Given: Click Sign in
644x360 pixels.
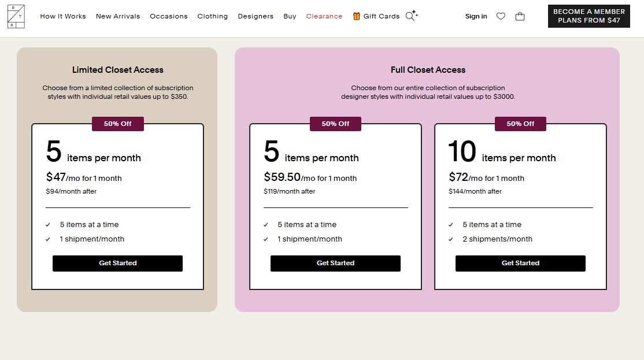Looking at the screenshot, I should (x=476, y=16).
